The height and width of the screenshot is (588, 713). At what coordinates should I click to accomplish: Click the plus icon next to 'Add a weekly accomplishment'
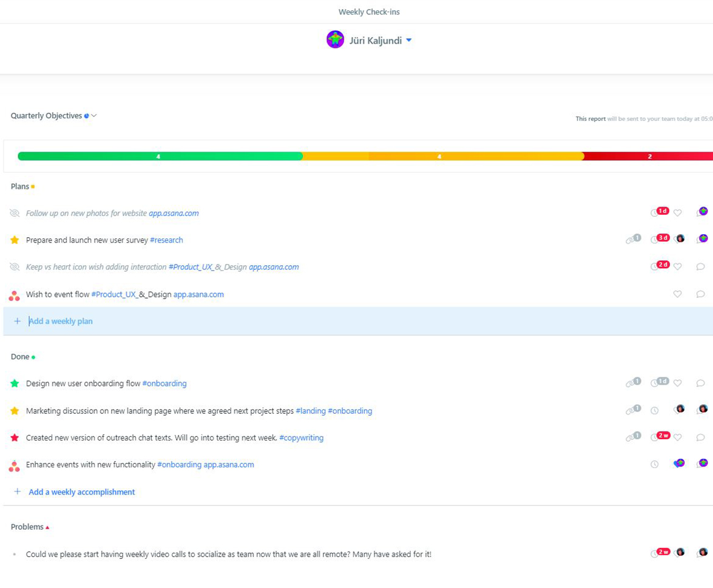click(x=17, y=492)
